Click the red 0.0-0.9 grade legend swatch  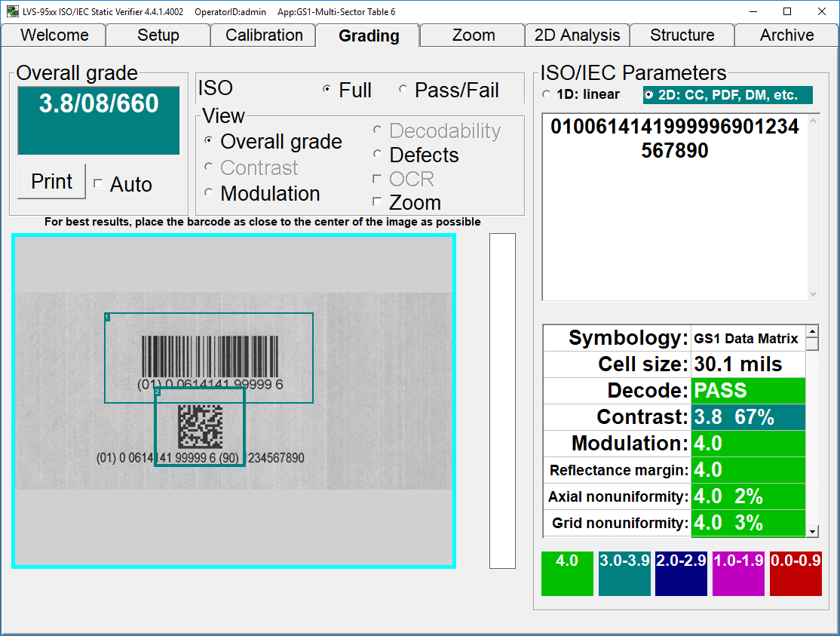796,573
